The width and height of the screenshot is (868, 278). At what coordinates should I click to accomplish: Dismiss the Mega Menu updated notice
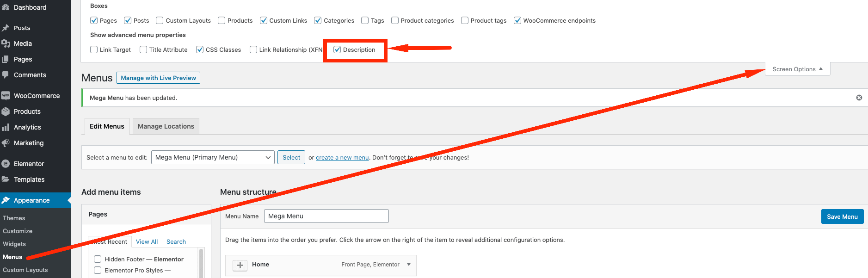tap(859, 98)
